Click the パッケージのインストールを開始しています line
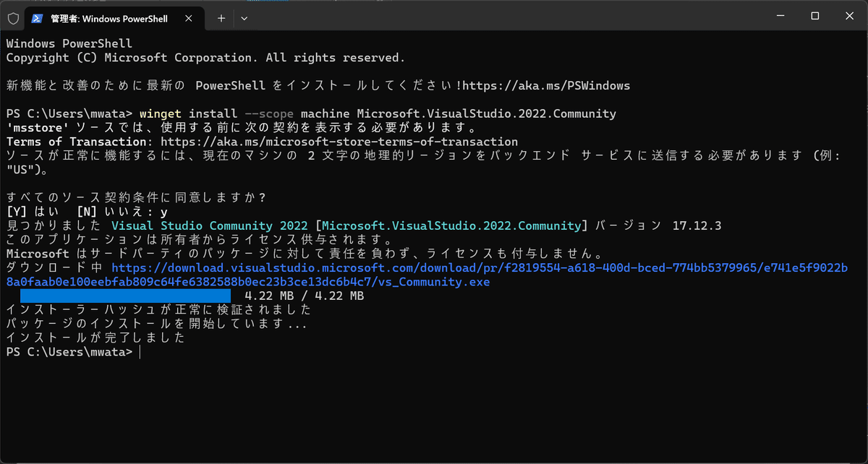868x464 pixels. coord(157,324)
